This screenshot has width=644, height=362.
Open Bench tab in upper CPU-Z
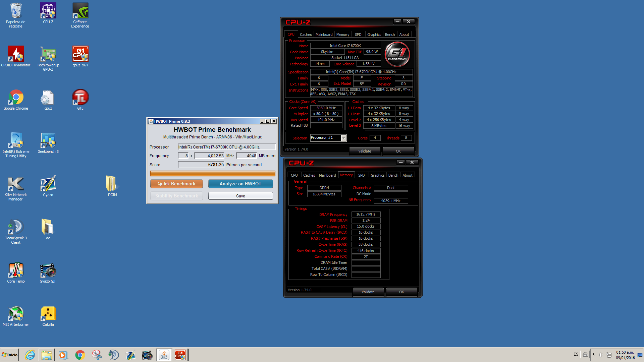(x=390, y=35)
